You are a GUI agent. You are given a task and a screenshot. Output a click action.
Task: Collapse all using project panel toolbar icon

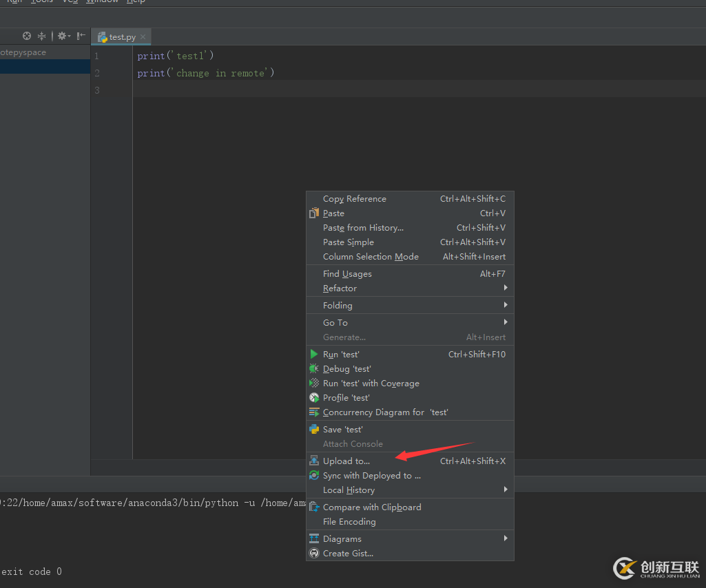(41, 36)
